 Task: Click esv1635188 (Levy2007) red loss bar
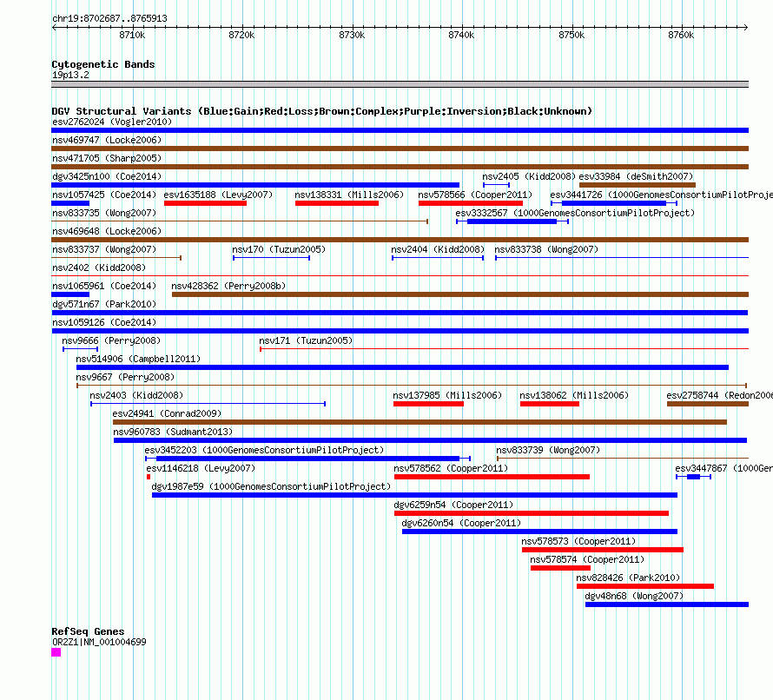[206, 203]
